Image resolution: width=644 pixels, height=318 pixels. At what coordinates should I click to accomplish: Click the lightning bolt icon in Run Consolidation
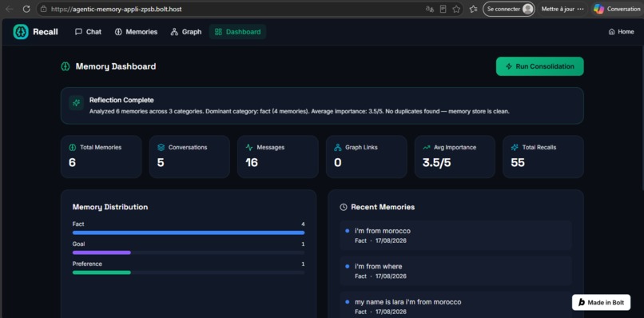(x=509, y=66)
